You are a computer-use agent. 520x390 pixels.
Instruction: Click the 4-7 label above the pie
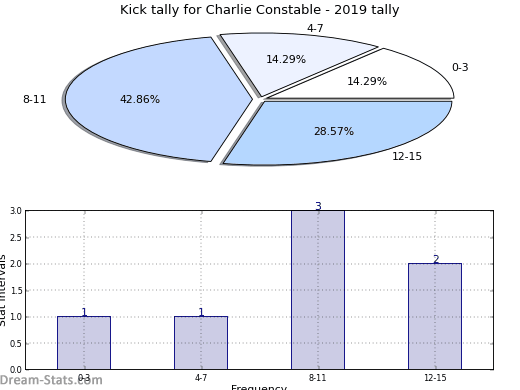pos(315,28)
